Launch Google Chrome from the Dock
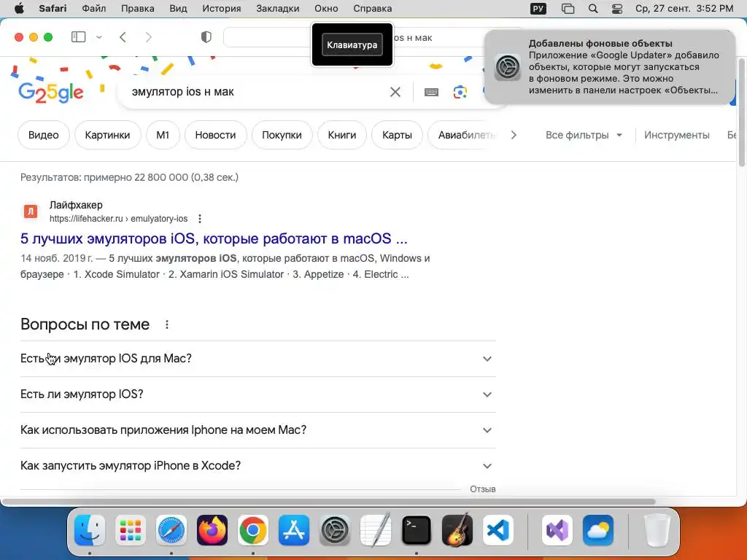The height and width of the screenshot is (560, 747). [x=253, y=530]
